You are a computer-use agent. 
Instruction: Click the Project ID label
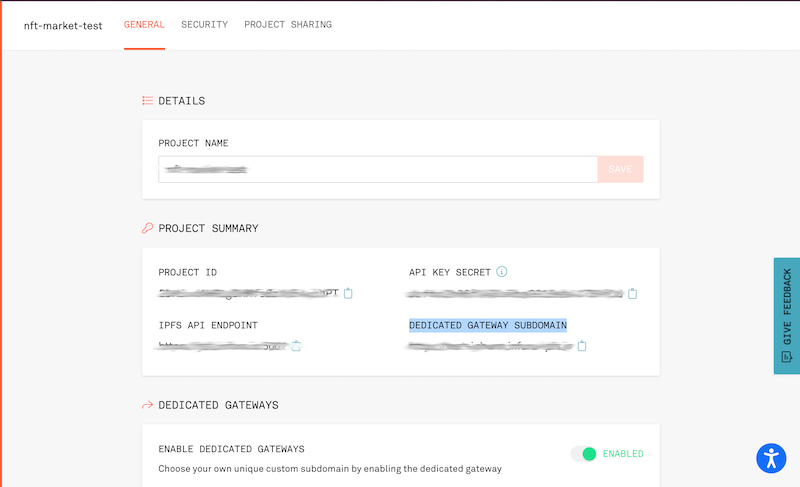(188, 272)
